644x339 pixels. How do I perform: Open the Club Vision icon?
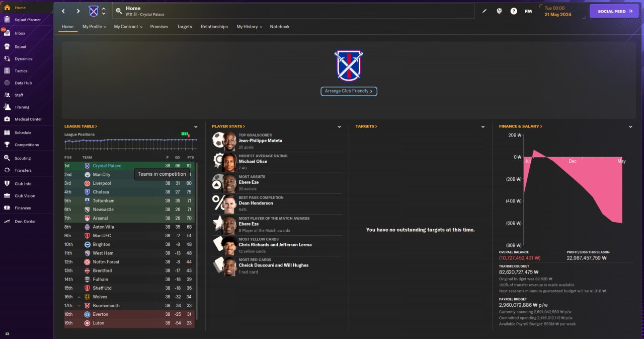(x=7, y=195)
